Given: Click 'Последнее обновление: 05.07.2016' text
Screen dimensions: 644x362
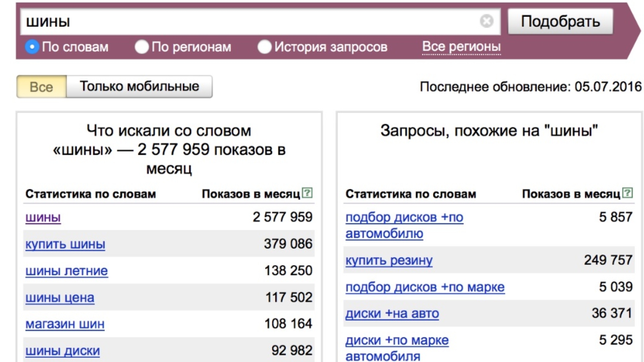Looking at the screenshot, I should tap(531, 87).
